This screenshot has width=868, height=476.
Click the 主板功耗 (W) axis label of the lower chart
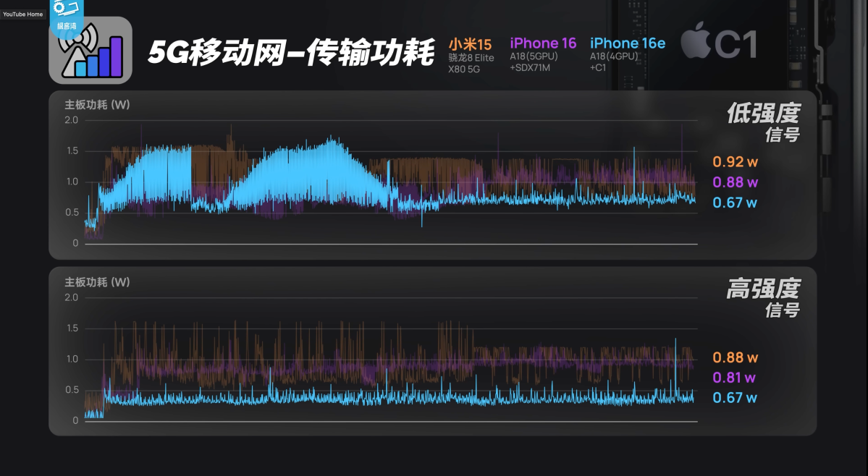(98, 282)
